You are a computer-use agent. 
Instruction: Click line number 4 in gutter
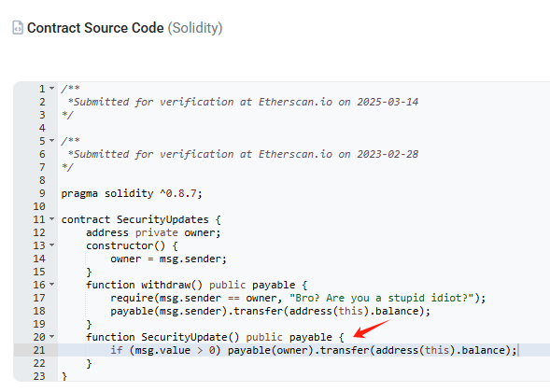coord(42,128)
